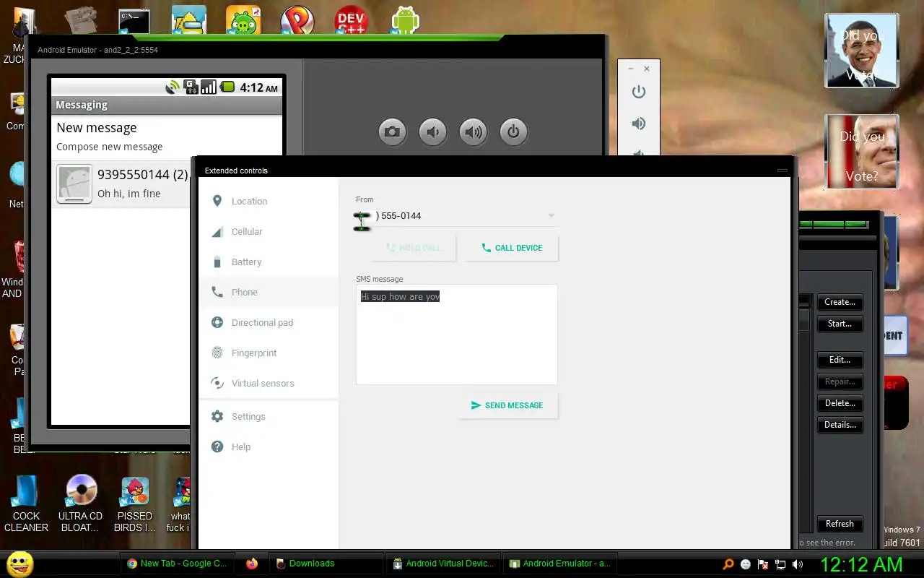The height and width of the screenshot is (578, 924).
Task: Open Settings in Extended controls
Action: (x=269, y=417)
